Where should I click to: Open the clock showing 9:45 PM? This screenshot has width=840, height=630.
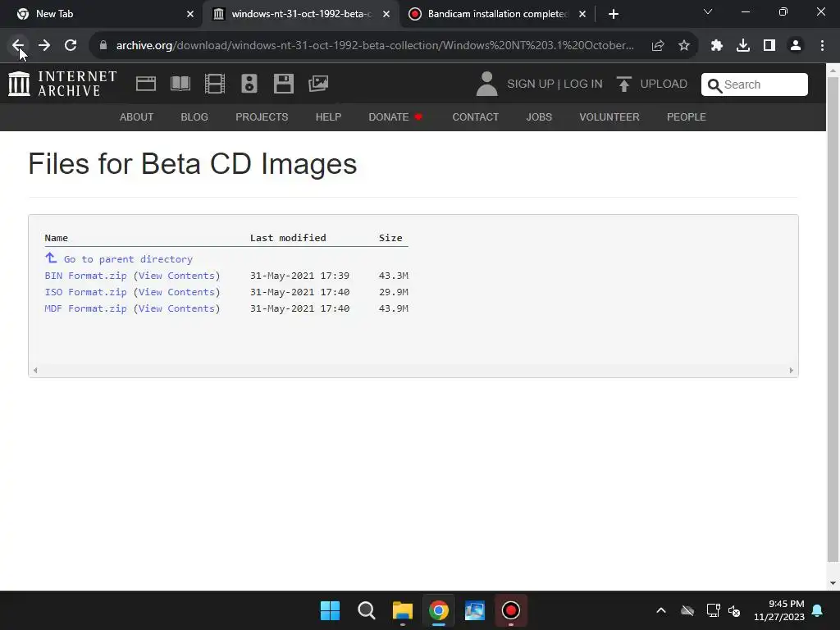(779, 610)
